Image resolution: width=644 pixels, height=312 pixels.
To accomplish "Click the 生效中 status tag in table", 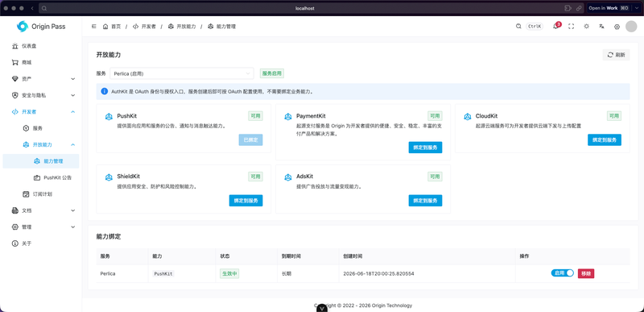I will pos(229,273).
